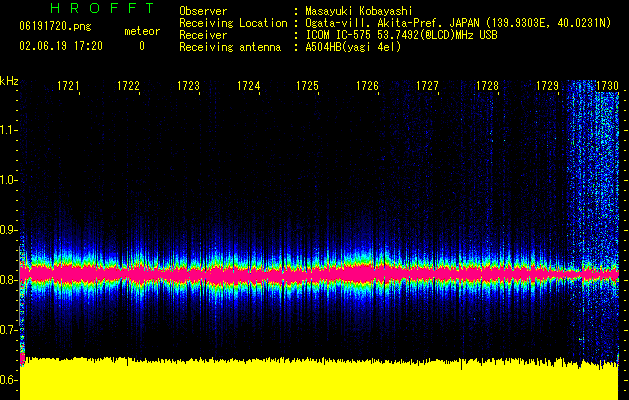Select the 06191720.png filename label
This screenshot has height=400, width=629.
54,26
